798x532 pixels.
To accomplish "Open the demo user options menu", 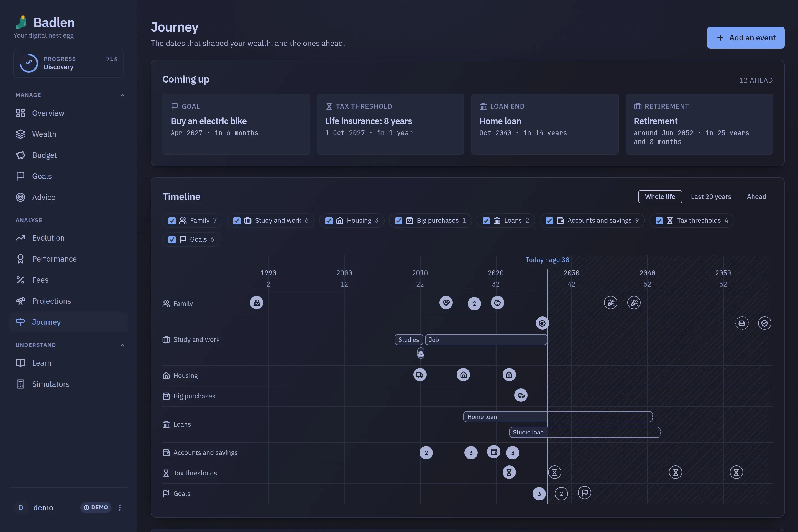I will [119, 508].
